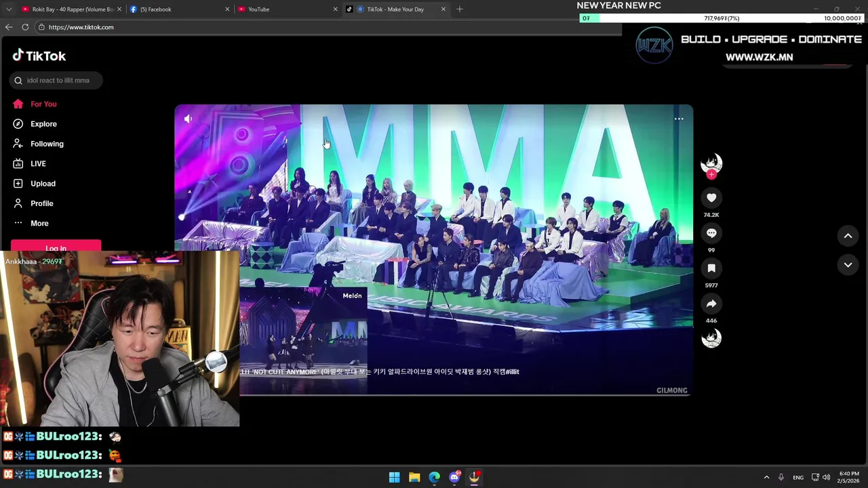
Task: Go to next video with down arrow
Action: 848,265
